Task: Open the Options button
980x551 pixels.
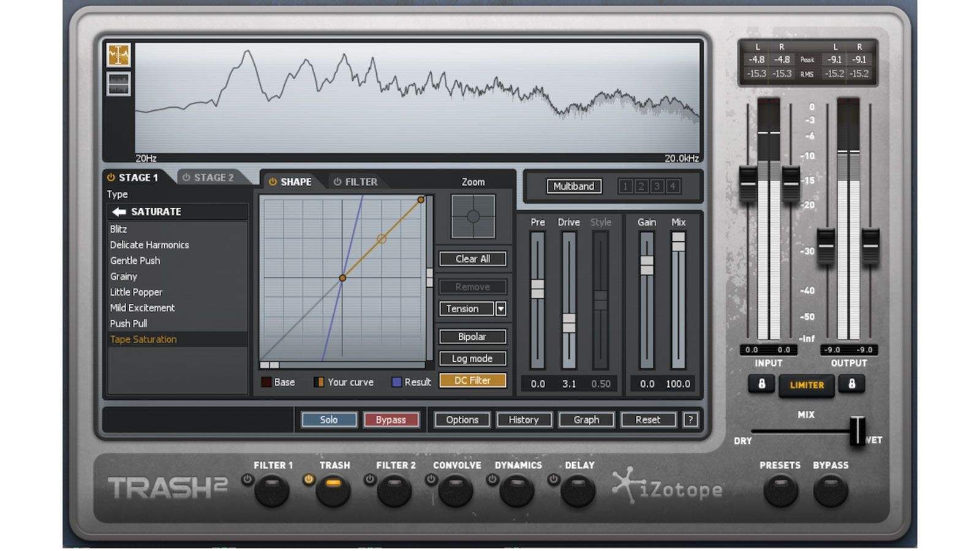Action: click(462, 420)
